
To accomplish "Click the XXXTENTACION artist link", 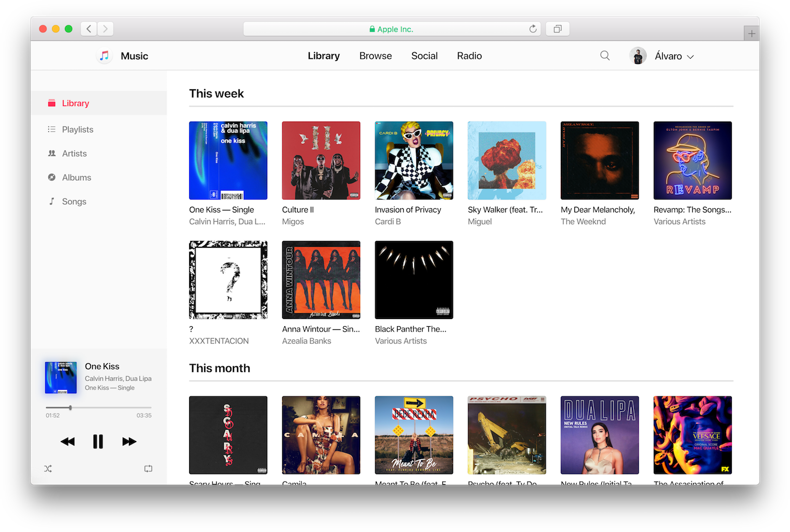I will [219, 341].
